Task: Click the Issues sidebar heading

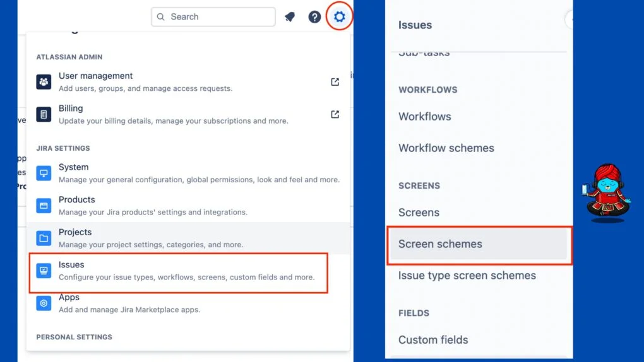Action: (x=415, y=25)
